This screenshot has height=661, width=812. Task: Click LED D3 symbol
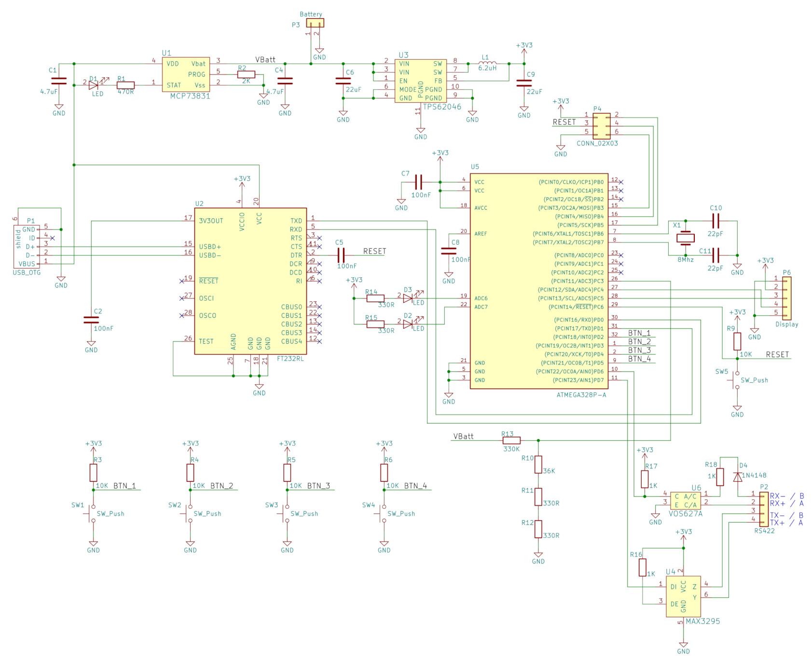[x=408, y=298]
